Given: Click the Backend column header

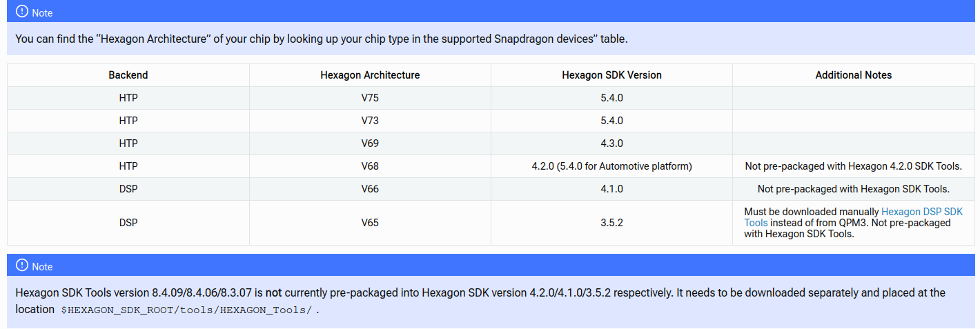Looking at the screenshot, I should coord(128,75).
